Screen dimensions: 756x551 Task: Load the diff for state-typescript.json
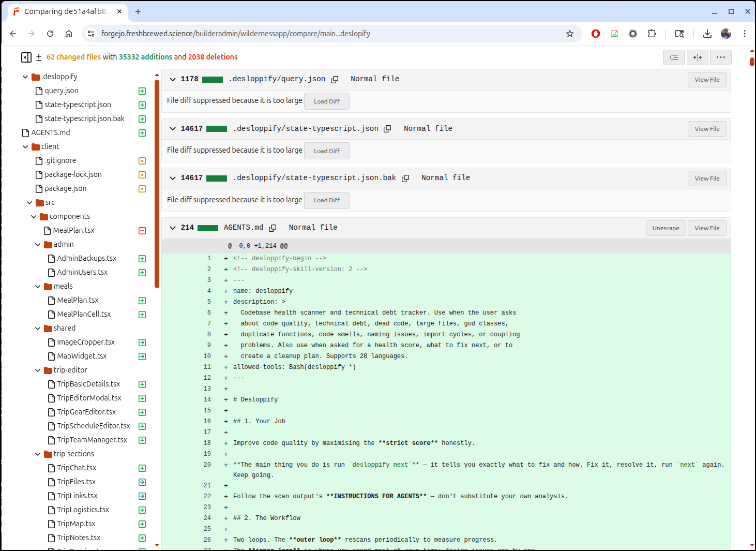pos(326,151)
